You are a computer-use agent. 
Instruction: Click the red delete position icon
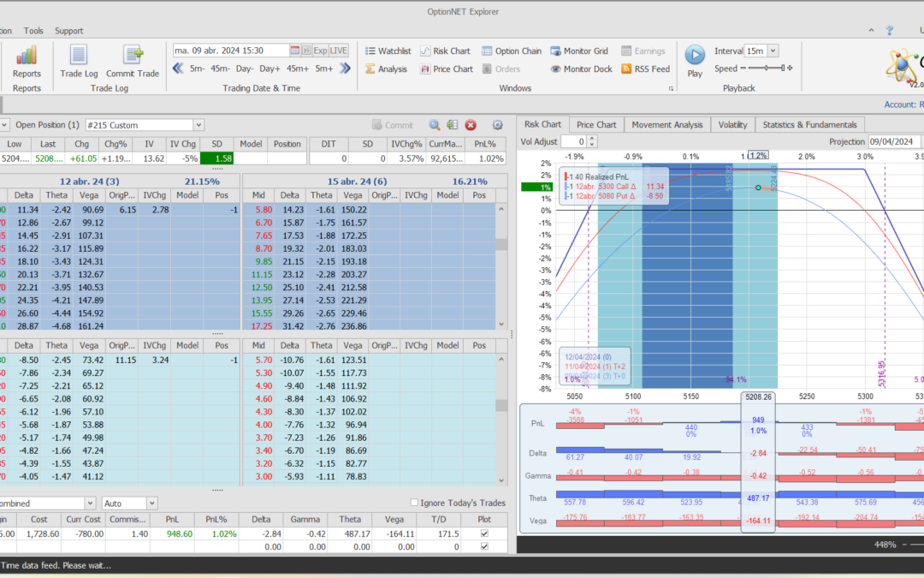pos(471,125)
